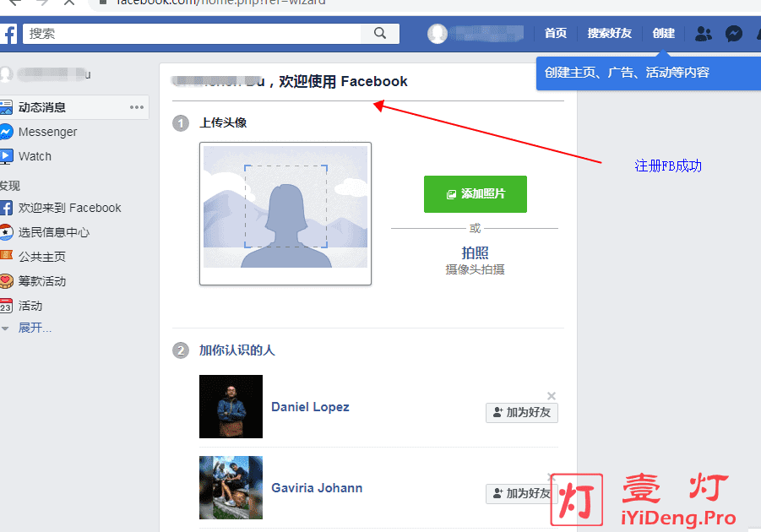The image size is (761, 532).
Task: Dismiss the Daniel Lopez suggestion
Action: click(x=552, y=396)
